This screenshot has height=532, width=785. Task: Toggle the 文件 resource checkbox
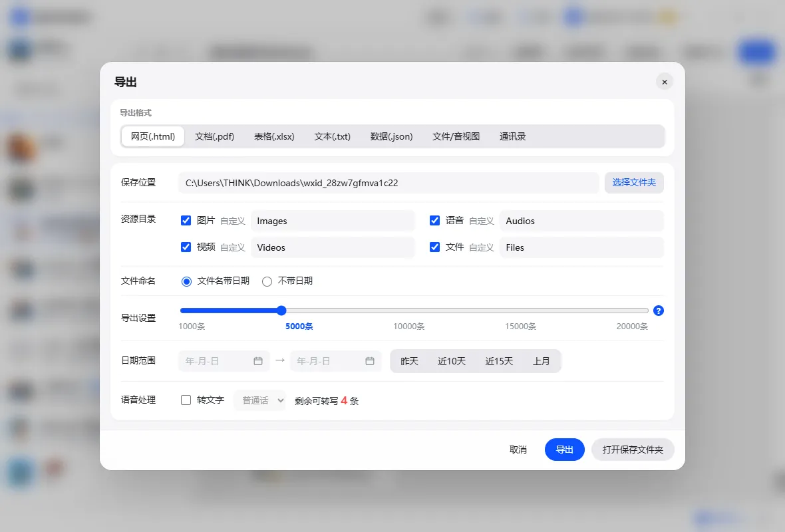tap(434, 247)
